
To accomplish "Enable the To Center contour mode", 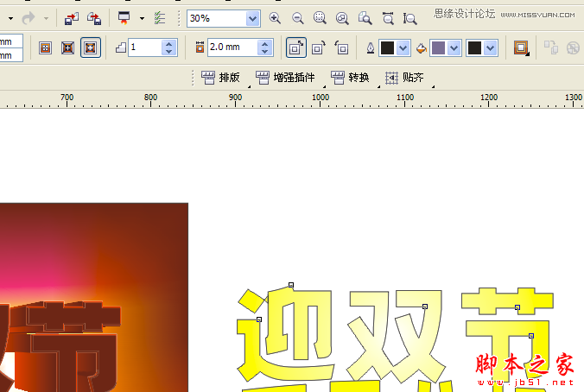I will click(x=46, y=47).
